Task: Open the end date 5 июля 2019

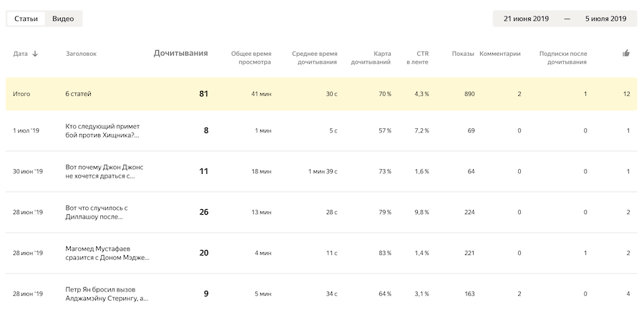Action: (x=605, y=19)
